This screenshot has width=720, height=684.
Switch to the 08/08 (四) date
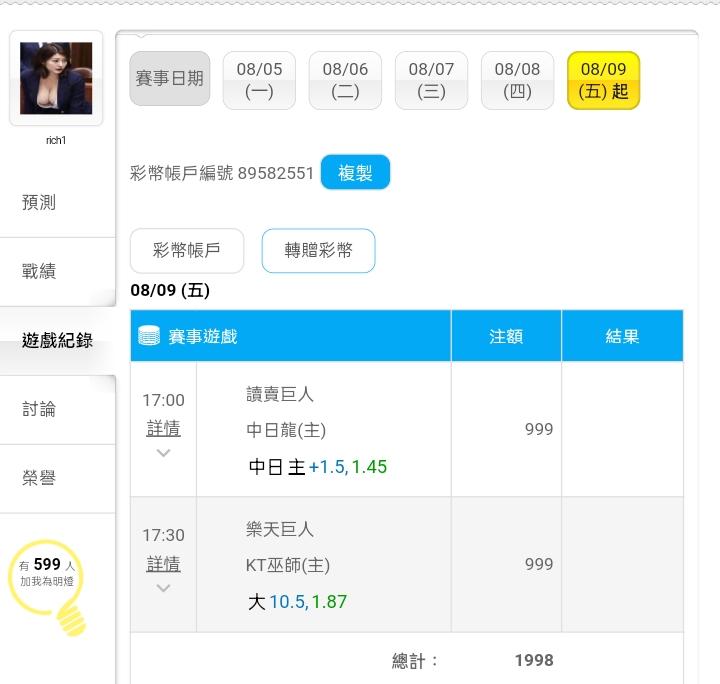click(x=518, y=80)
